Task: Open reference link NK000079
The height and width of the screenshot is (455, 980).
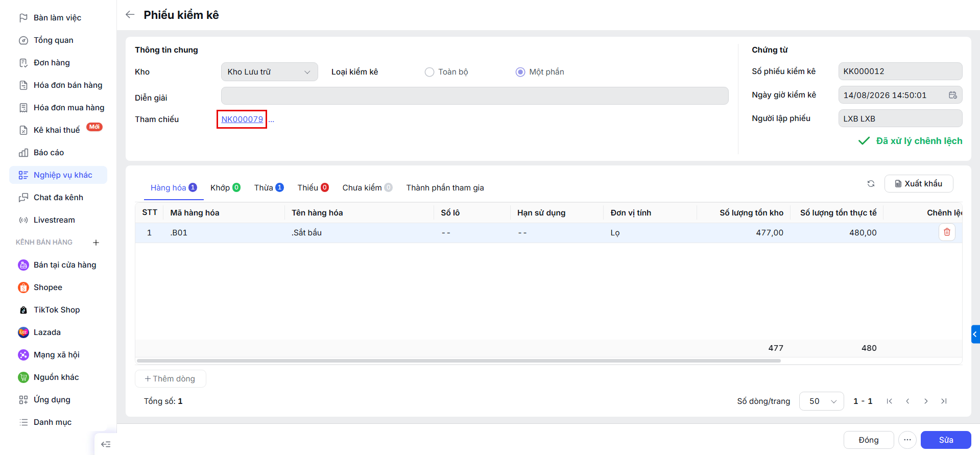Action: pos(242,119)
